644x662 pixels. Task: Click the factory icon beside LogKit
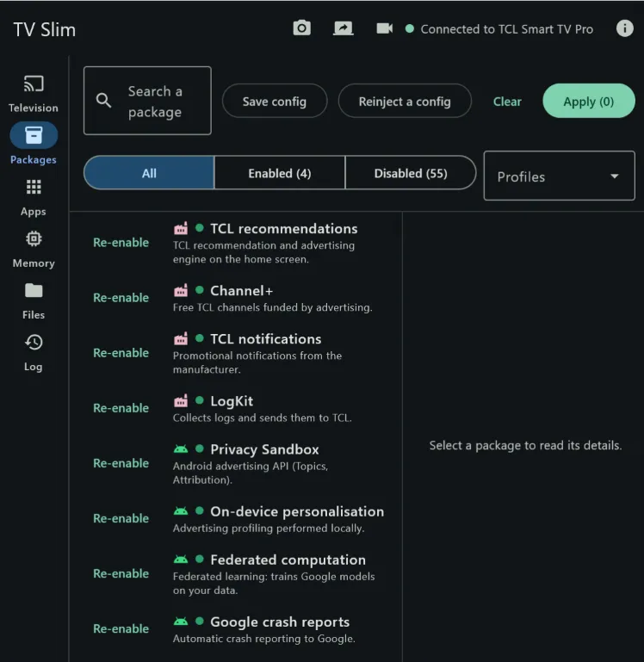pos(181,400)
